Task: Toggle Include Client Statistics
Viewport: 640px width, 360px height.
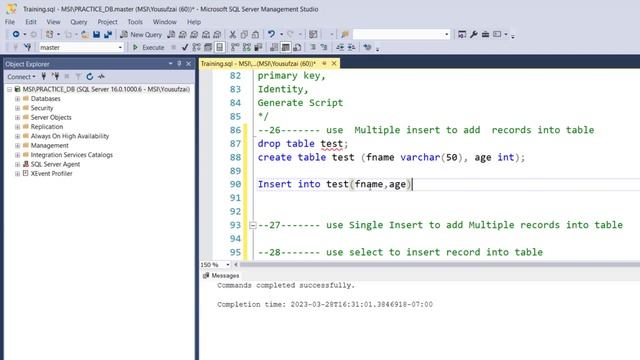Action: click(x=258, y=48)
